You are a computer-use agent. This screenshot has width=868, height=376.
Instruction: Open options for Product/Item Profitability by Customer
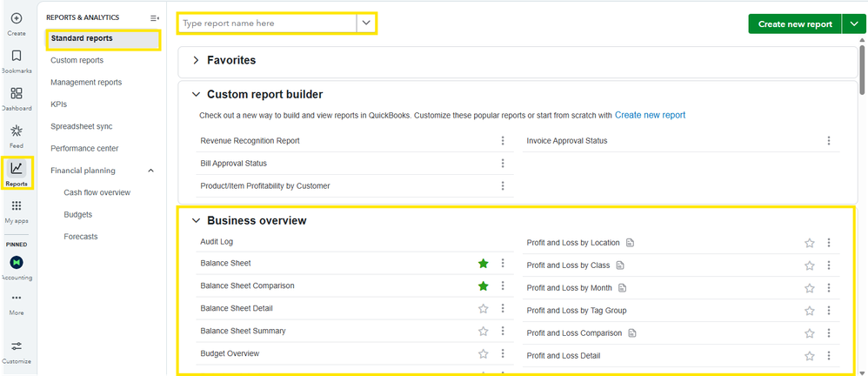pyautogui.click(x=503, y=185)
